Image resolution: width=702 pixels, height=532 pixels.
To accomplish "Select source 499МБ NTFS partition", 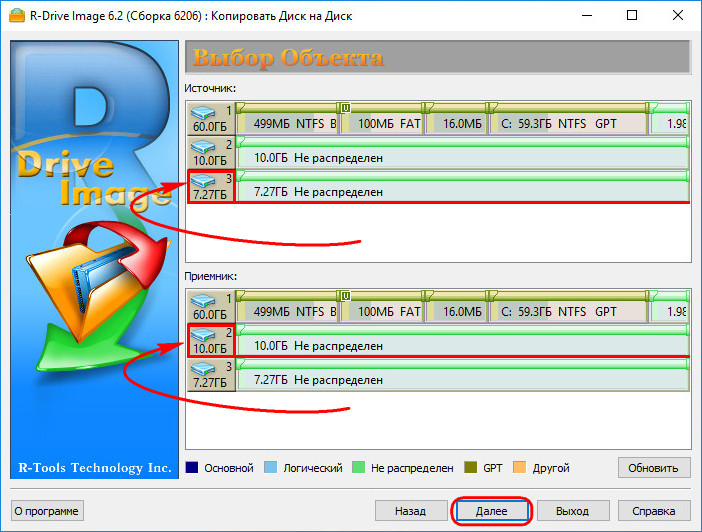I will (x=289, y=124).
